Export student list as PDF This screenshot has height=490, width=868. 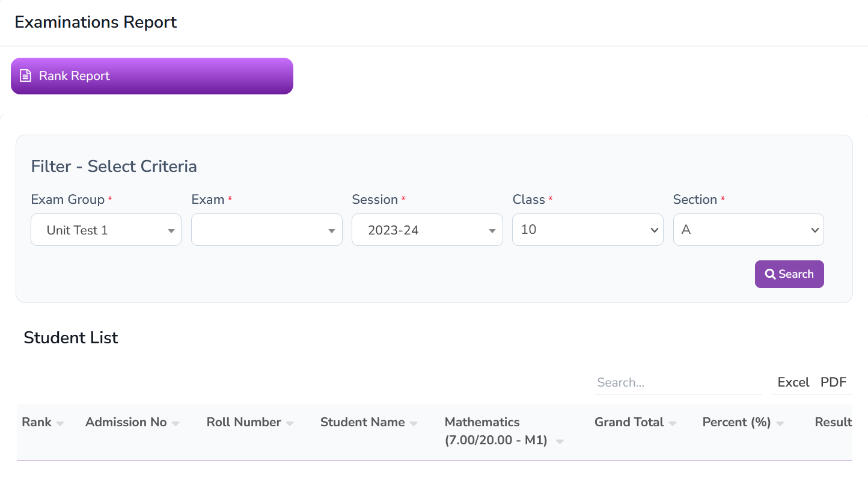[x=833, y=382]
